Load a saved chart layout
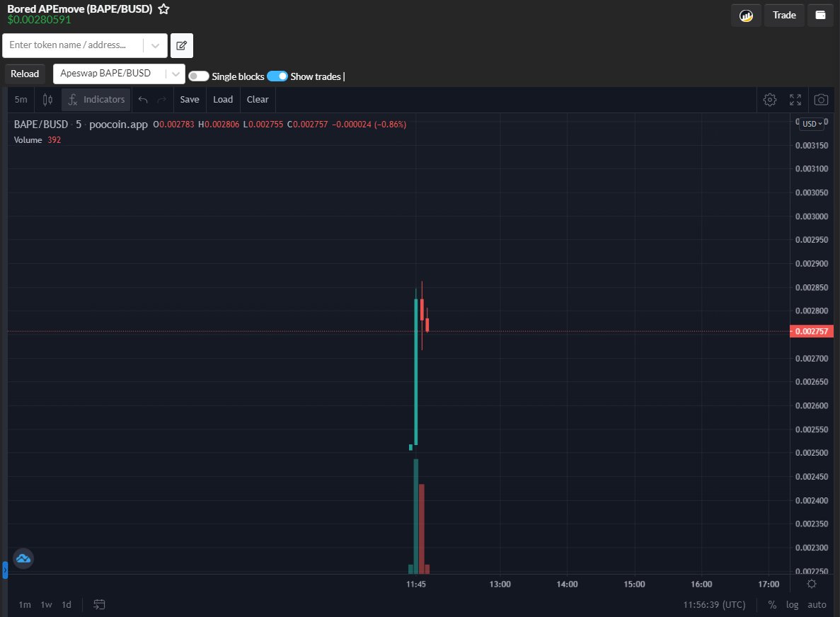 tap(223, 100)
